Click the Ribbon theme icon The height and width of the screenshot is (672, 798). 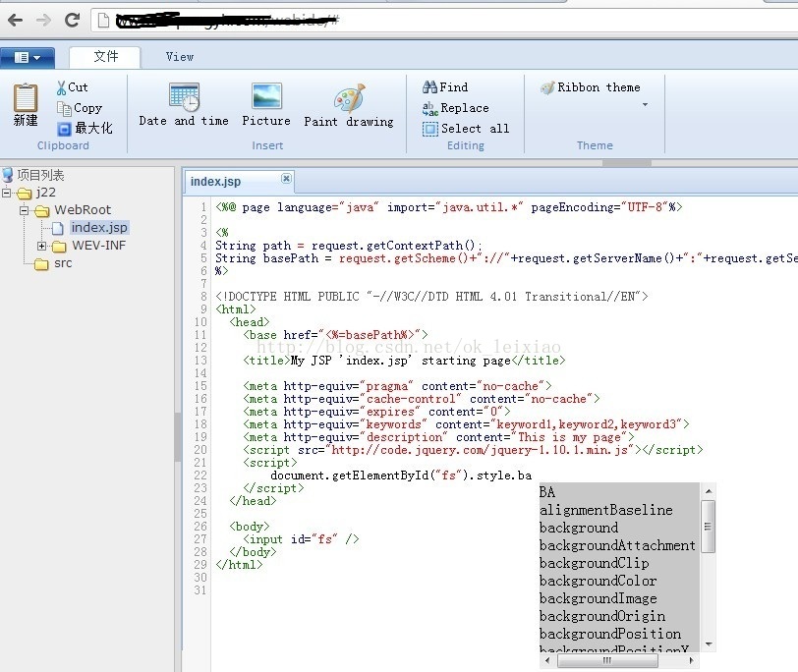click(547, 87)
